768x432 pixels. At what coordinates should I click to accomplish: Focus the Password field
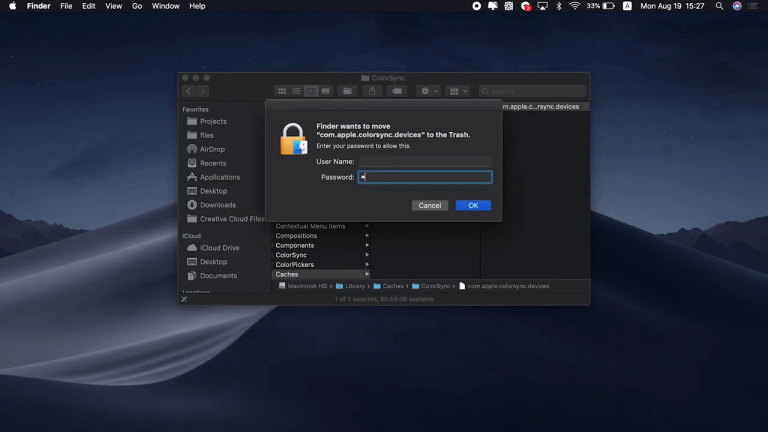425,177
